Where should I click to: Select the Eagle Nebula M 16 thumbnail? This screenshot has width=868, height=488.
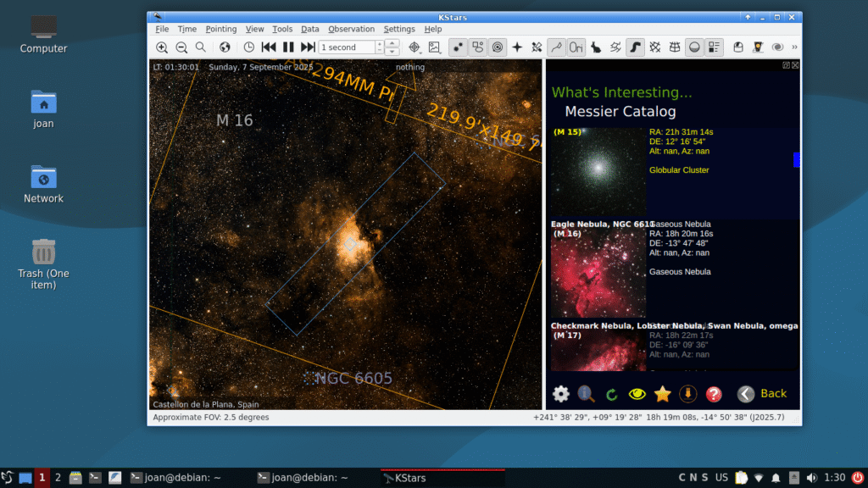[x=598, y=273]
